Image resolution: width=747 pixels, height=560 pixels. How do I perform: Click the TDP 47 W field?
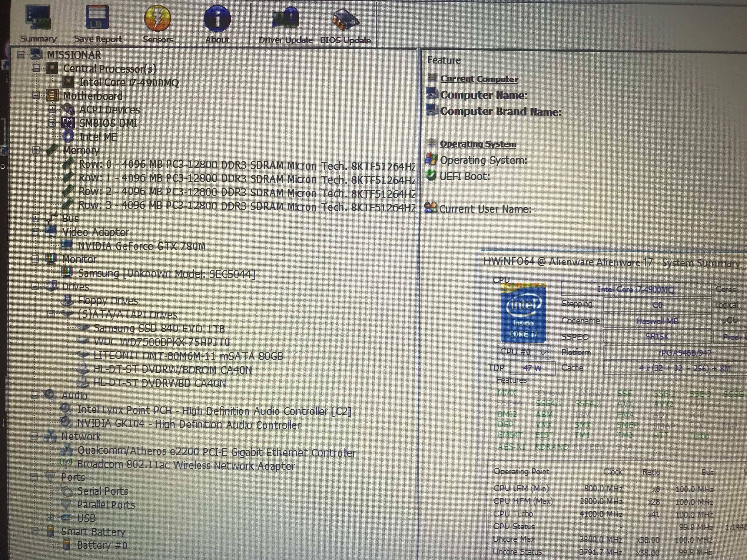pos(532,368)
